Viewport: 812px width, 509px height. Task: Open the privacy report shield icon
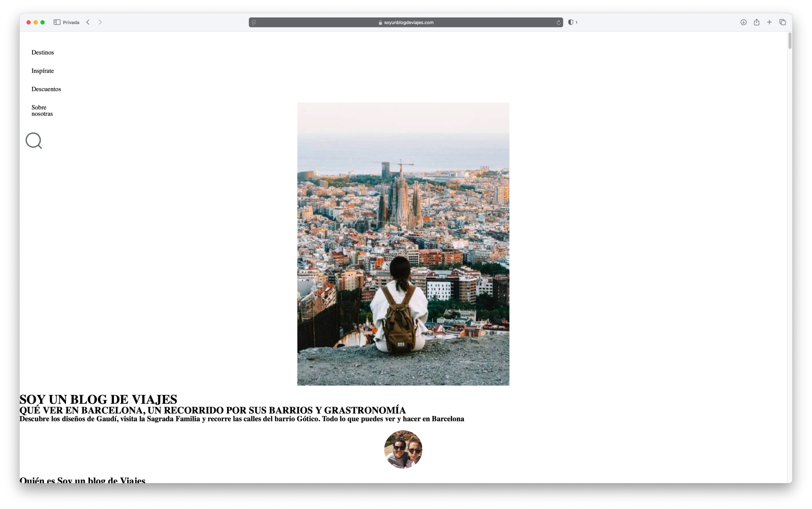(571, 22)
